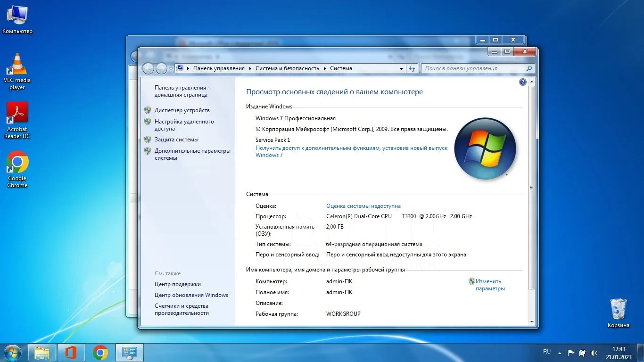Click the Service Pack 1 text
Screen dimensions: 644x362
tap(273, 140)
